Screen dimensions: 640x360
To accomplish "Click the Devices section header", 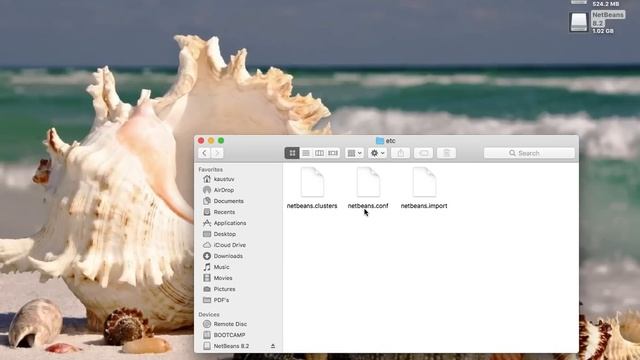I will click(209, 315).
